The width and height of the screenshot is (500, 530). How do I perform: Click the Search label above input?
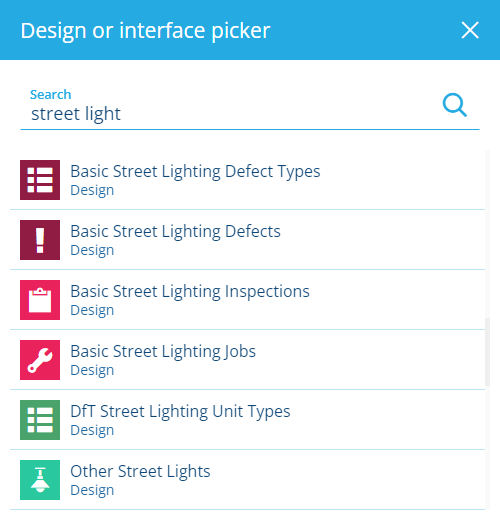click(51, 95)
